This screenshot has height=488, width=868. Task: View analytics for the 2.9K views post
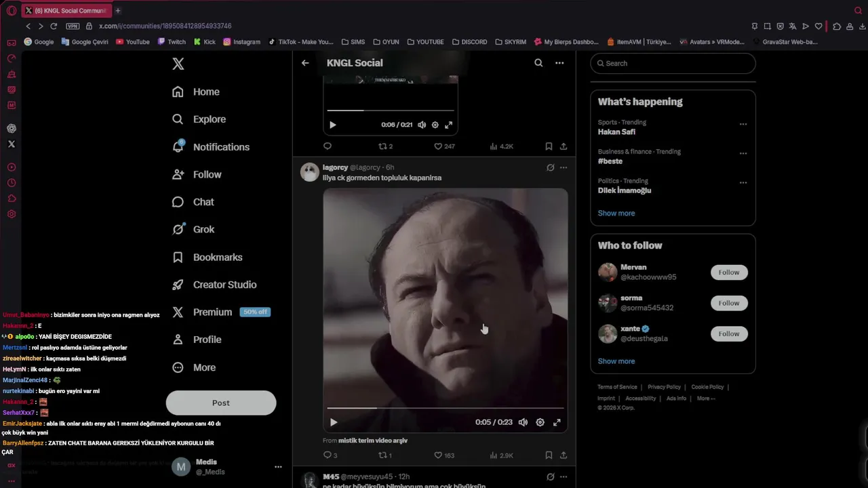(x=500, y=455)
